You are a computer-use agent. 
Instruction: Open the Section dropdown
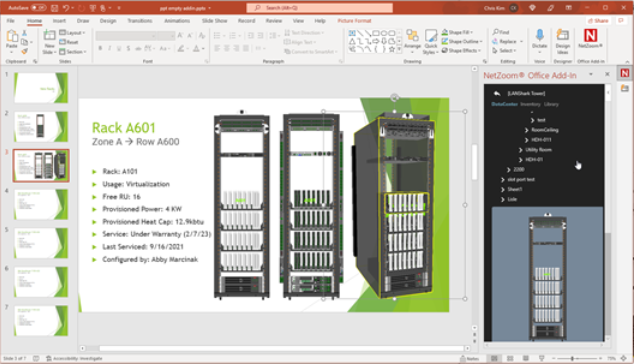pos(73,52)
